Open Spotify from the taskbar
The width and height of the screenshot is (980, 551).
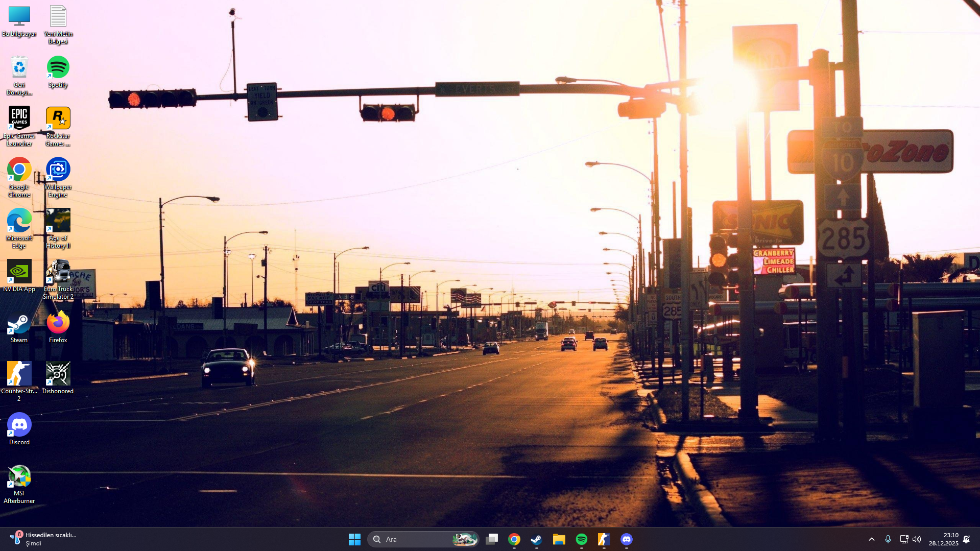pyautogui.click(x=582, y=539)
